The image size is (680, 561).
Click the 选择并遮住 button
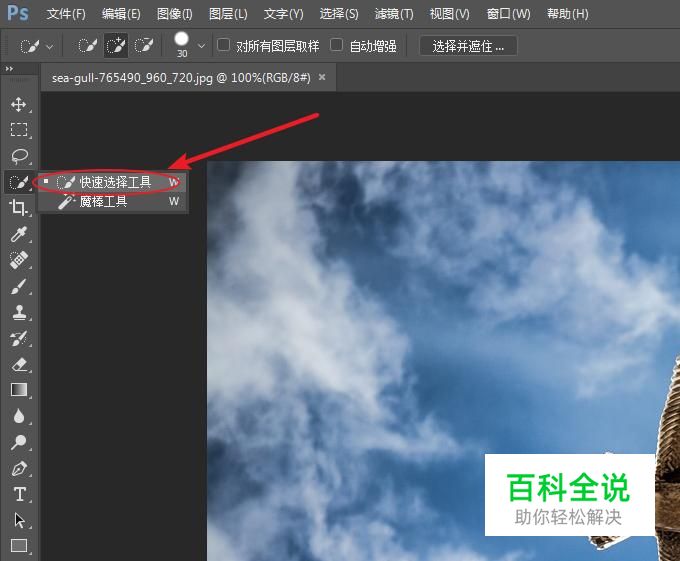pyautogui.click(x=468, y=46)
